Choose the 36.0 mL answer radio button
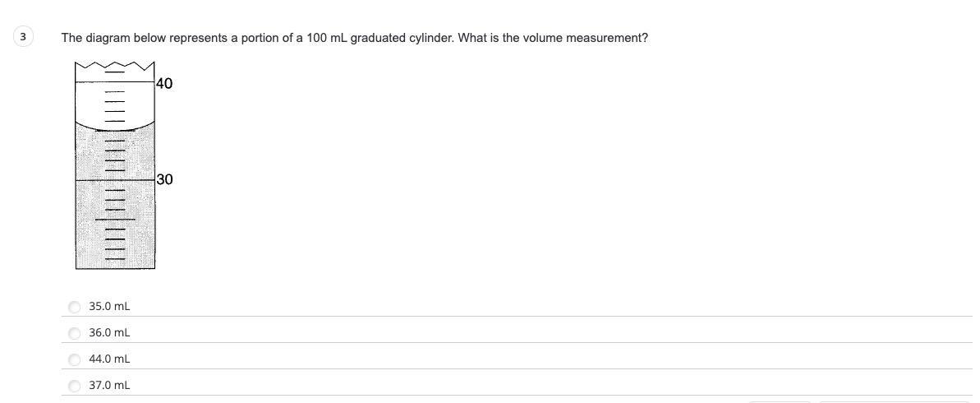980x403 pixels. pos(75,333)
